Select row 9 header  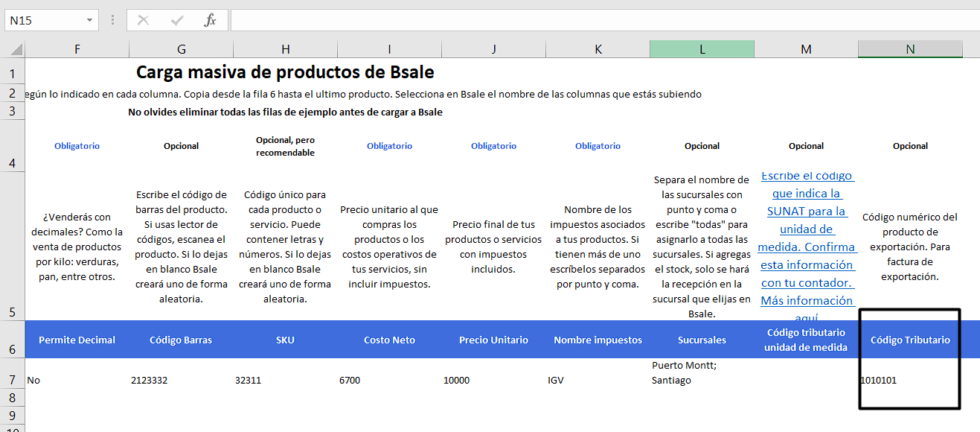coord(12,414)
